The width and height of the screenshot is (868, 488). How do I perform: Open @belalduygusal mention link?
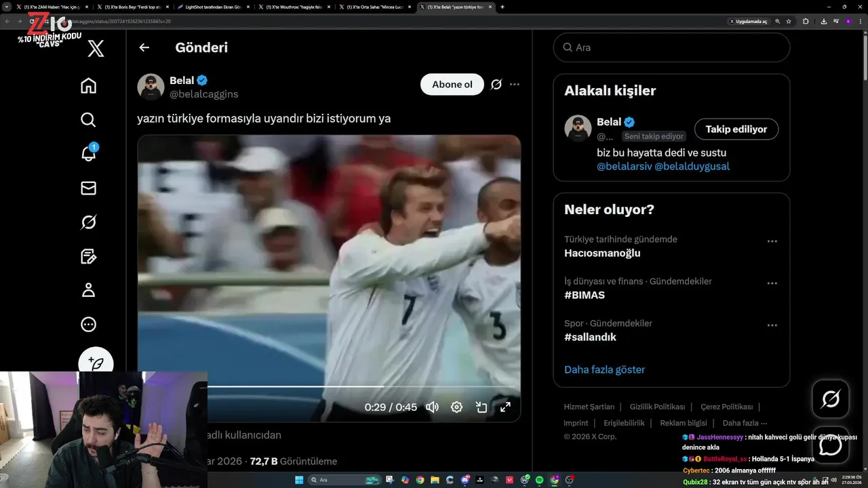point(692,166)
